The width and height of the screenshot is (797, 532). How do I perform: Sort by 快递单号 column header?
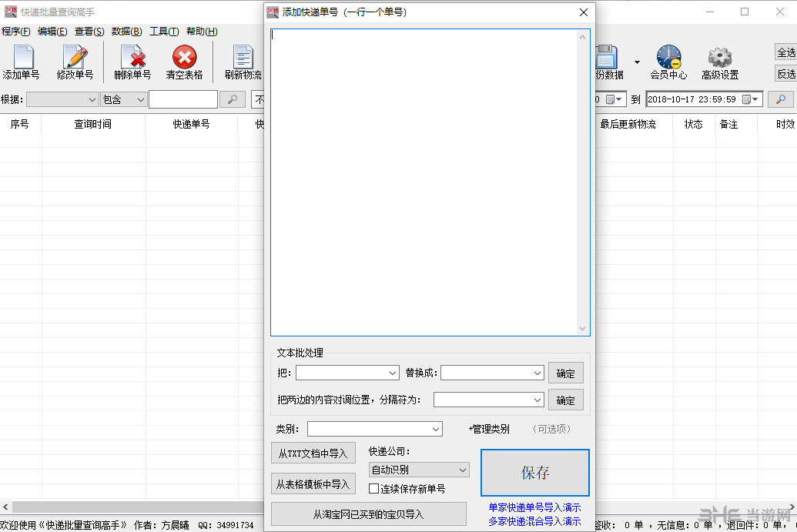[x=191, y=124]
